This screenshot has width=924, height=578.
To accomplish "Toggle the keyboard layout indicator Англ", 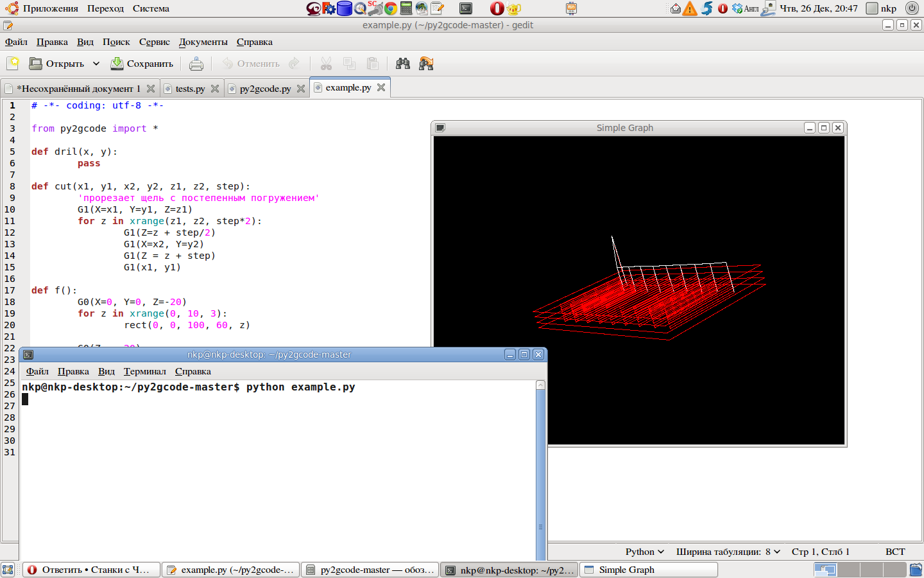I will click(x=751, y=9).
